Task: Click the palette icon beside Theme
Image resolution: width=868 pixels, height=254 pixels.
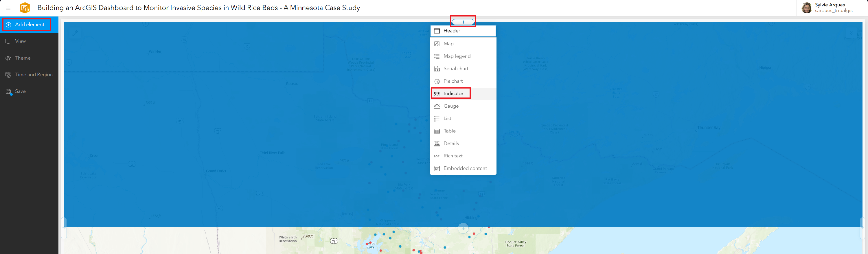Action: (x=8, y=58)
